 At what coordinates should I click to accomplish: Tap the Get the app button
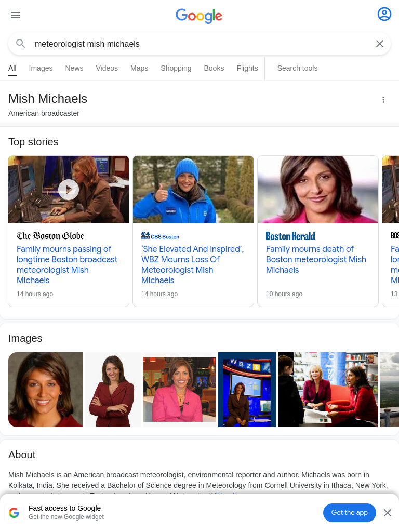pyautogui.click(x=350, y=513)
